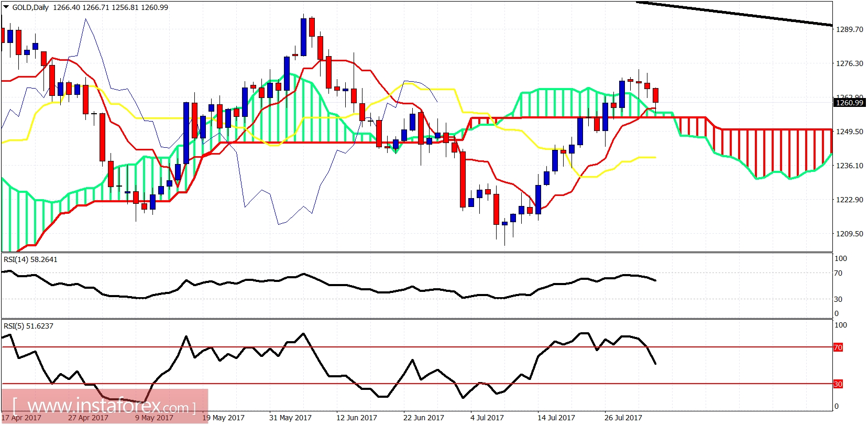Image resolution: width=868 pixels, height=425 pixels.
Task: Click the 70 level label in RSI(14) panel
Action: click(x=838, y=273)
